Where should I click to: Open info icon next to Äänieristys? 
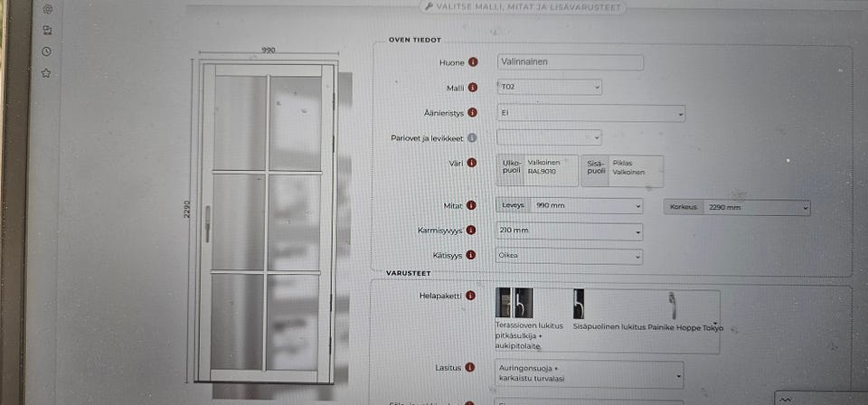472,112
